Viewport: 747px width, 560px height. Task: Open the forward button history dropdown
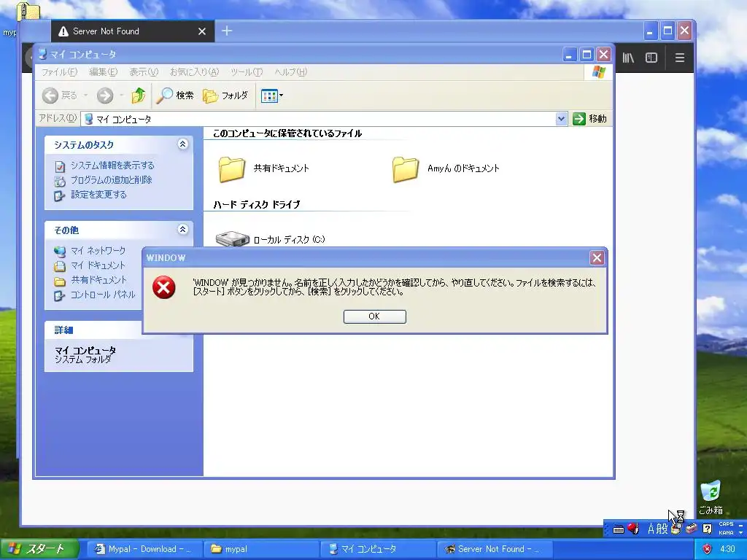coord(122,96)
